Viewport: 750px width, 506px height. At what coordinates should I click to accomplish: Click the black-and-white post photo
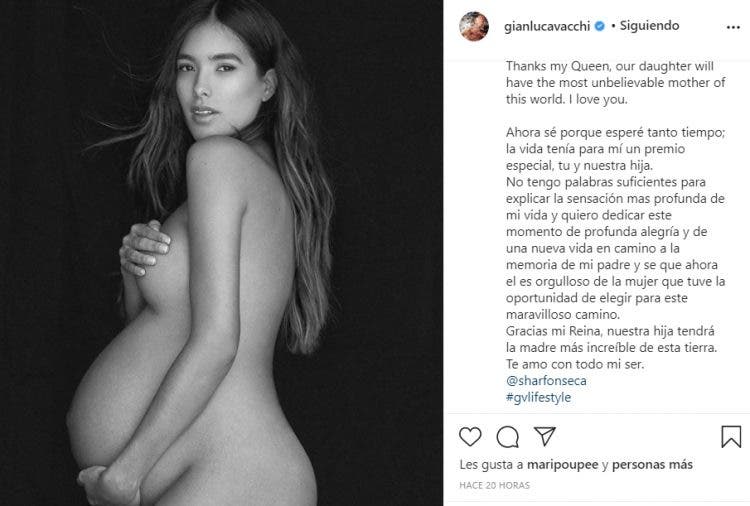point(221,253)
